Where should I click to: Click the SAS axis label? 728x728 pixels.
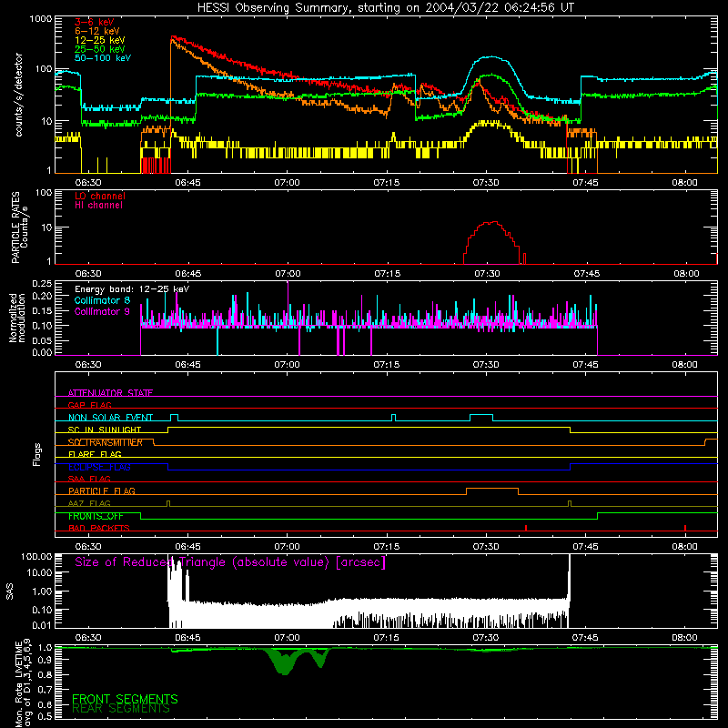10,591
